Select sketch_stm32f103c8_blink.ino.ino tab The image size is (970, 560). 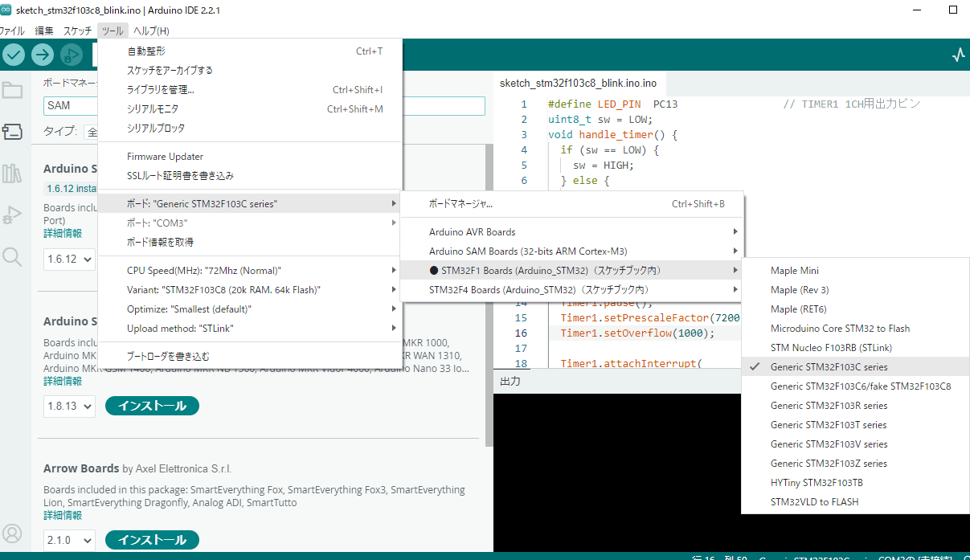[x=578, y=83]
